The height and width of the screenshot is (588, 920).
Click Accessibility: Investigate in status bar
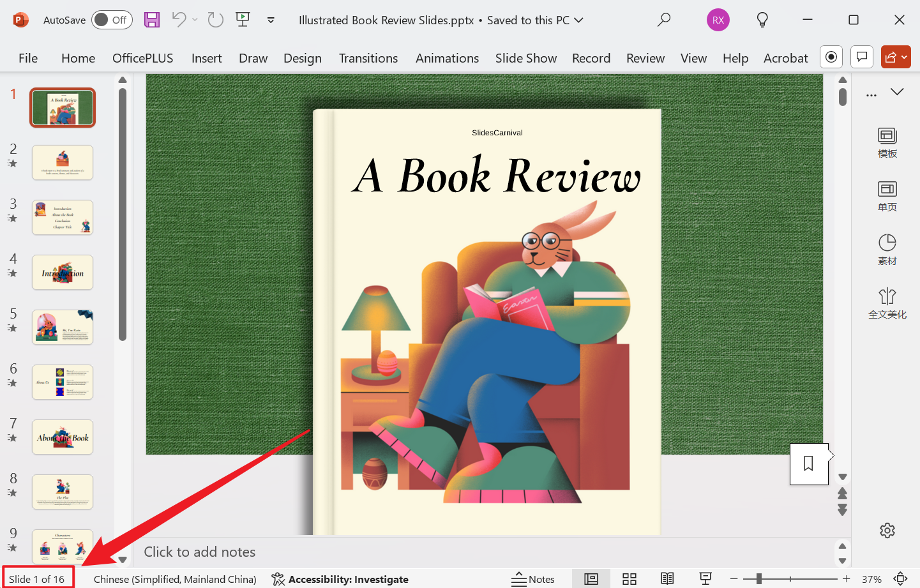coord(340,579)
